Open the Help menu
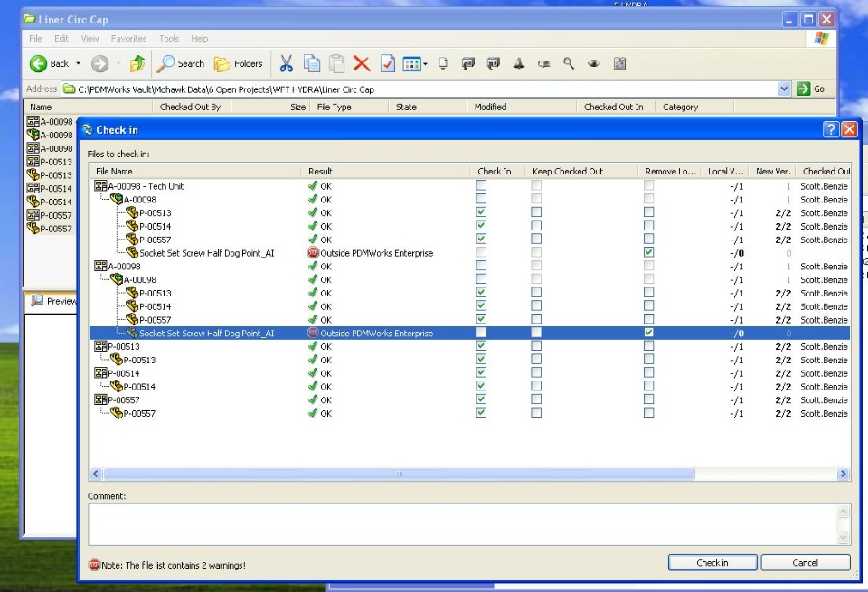 click(199, 38)
